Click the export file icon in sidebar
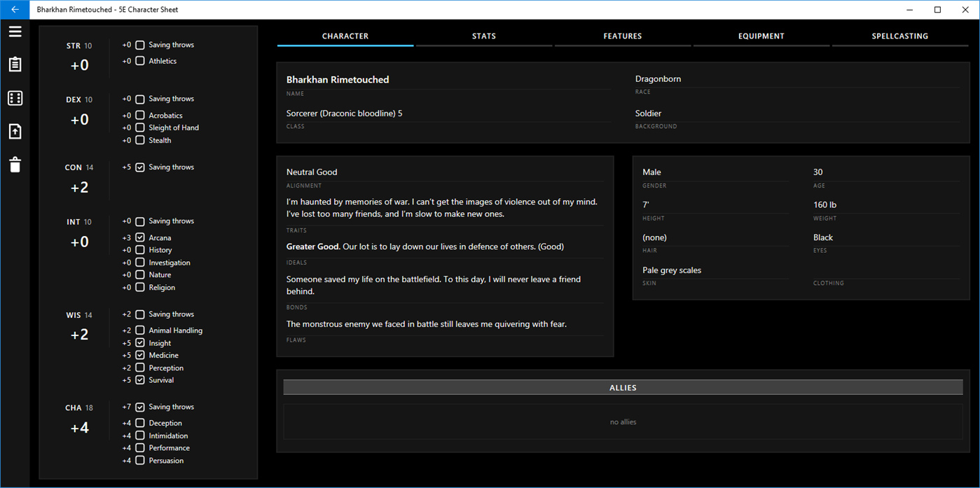The image size is (980, 488). pos(15,131)
